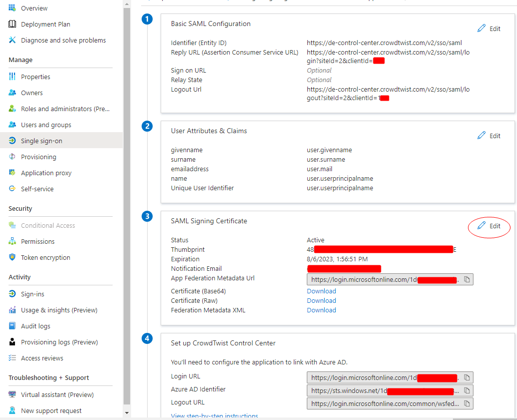
Task: Edit the Basic SAML Configuration section
Action: (x=489, y=29)
